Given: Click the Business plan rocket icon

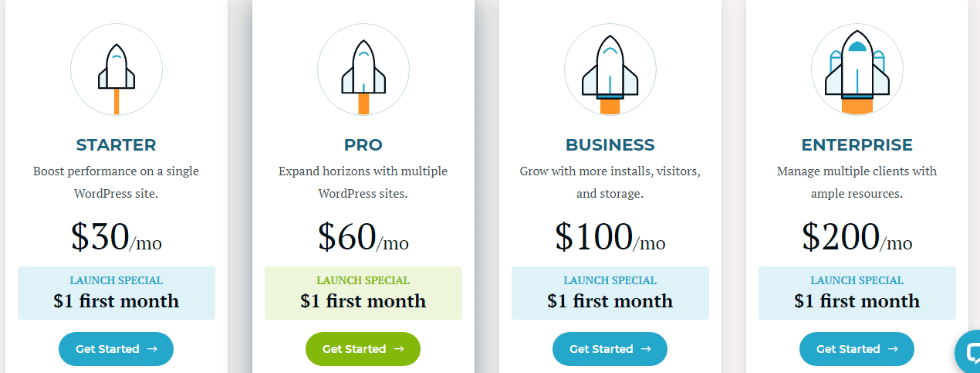Looking at the screenshot, I should pyautogui.click(x=610, y=70).
